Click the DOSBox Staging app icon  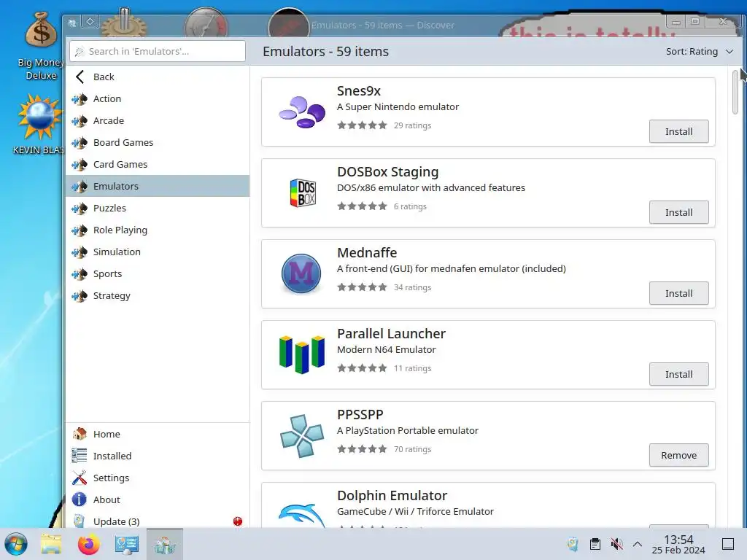(x=303, y=192)
